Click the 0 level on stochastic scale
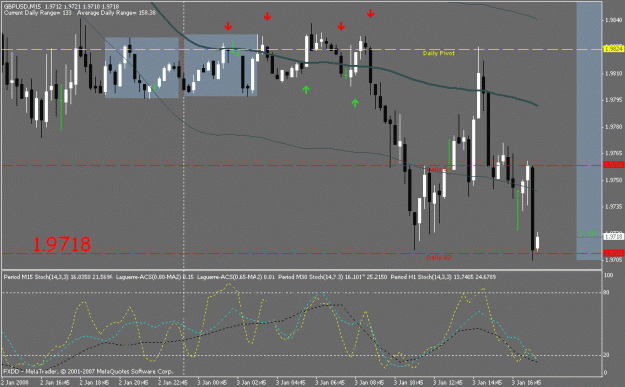Viewport: 625px width, 387px height. coord(605,373)
